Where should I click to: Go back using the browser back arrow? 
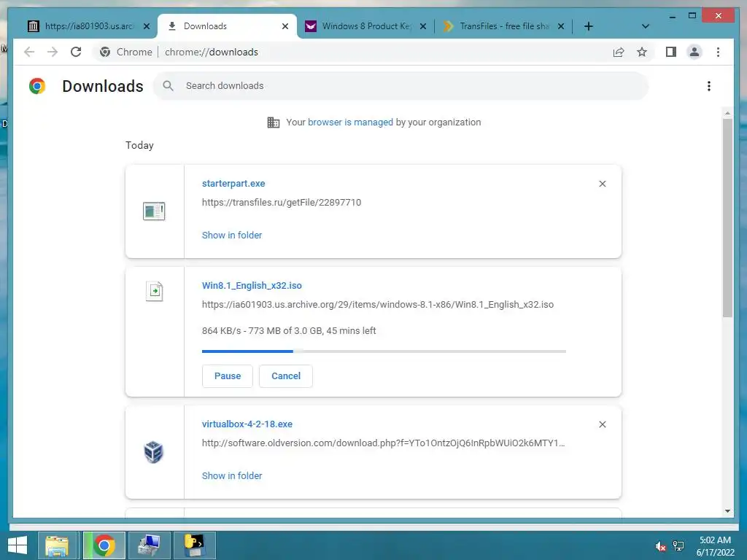(29, 52)
